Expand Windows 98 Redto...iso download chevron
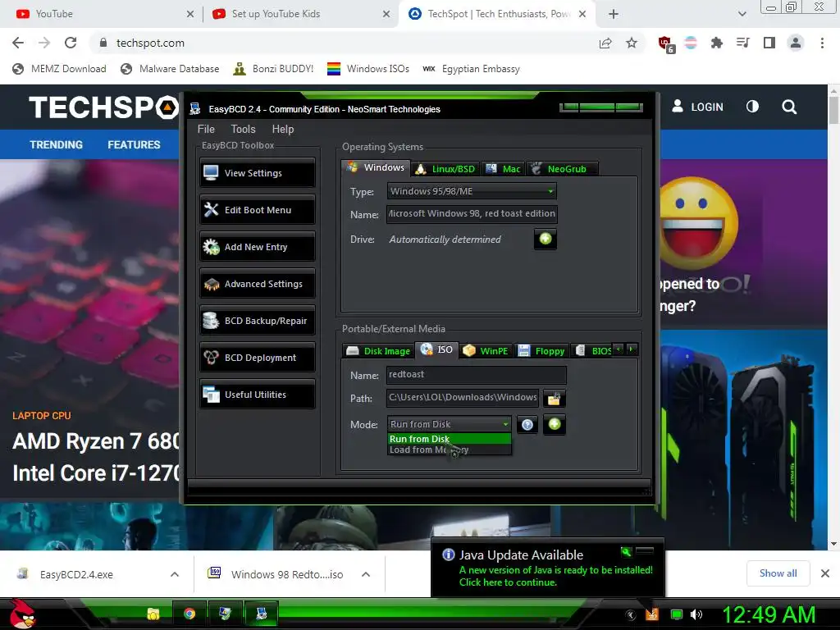Screen dimensions: 840x630 366,574
